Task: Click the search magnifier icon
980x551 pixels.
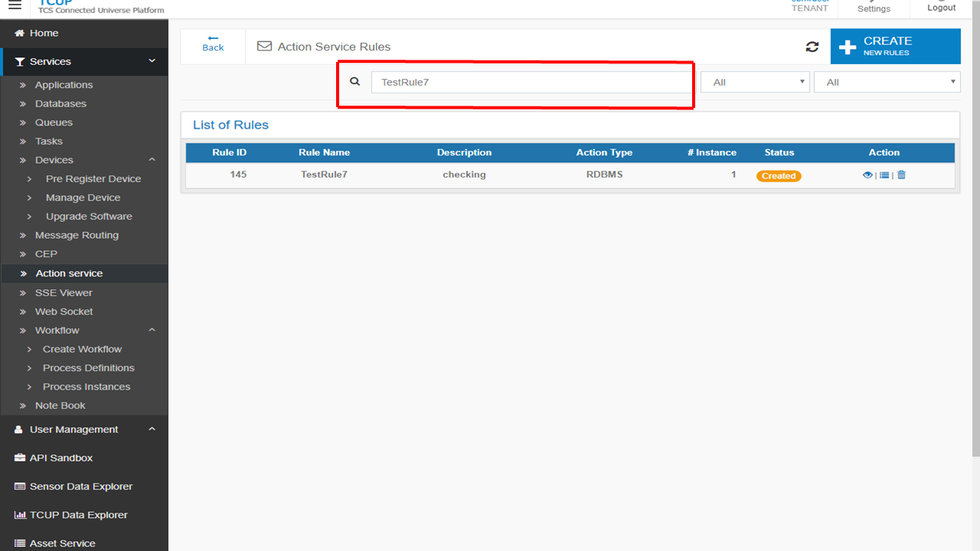Action: click(354, 81)
